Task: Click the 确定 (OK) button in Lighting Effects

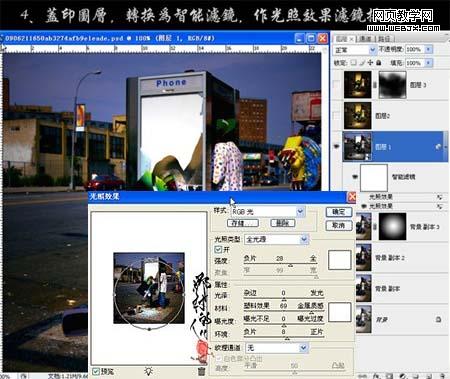Action: [338, 212]
